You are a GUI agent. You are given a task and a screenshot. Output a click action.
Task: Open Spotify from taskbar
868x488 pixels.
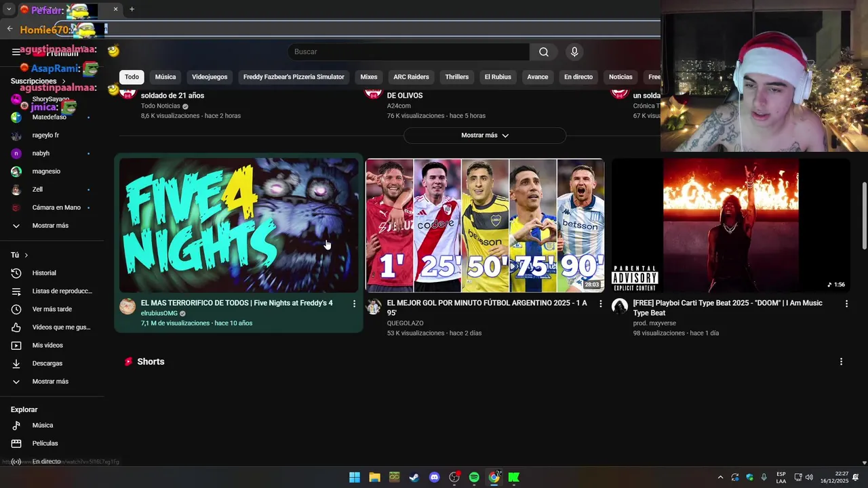(x=474, y=477)
